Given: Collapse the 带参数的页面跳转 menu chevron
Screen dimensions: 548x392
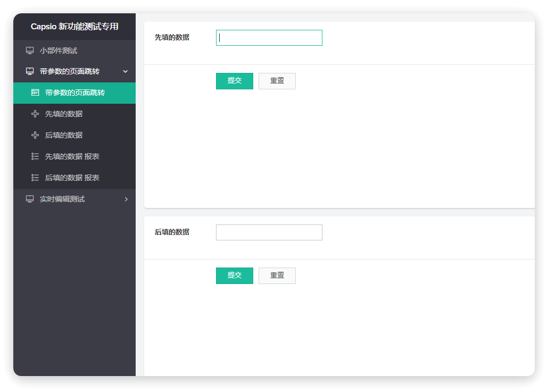Looking at the screenshot, I should pyautogui.click(x=125, y=72).
